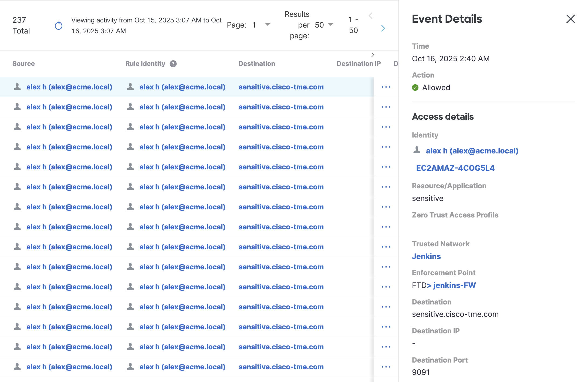Expand columns using the chevron above Destination IP
Screen dimensions: 588x382
(373, 55)
